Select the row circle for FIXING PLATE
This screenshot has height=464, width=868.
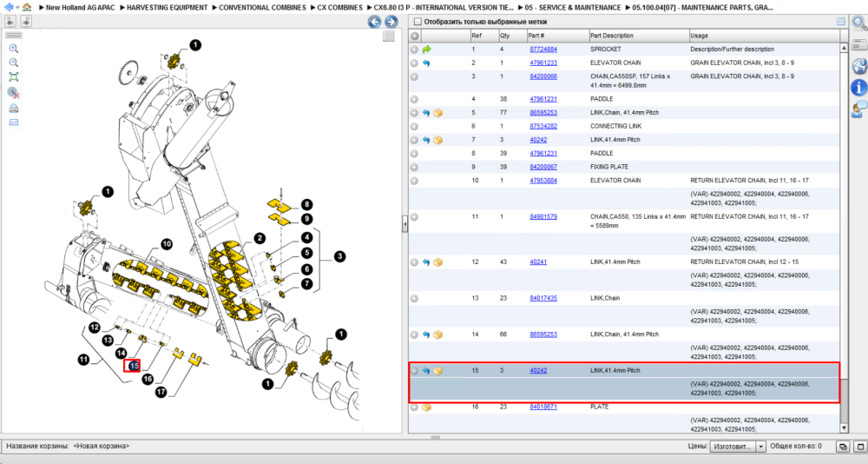point(414,167)
